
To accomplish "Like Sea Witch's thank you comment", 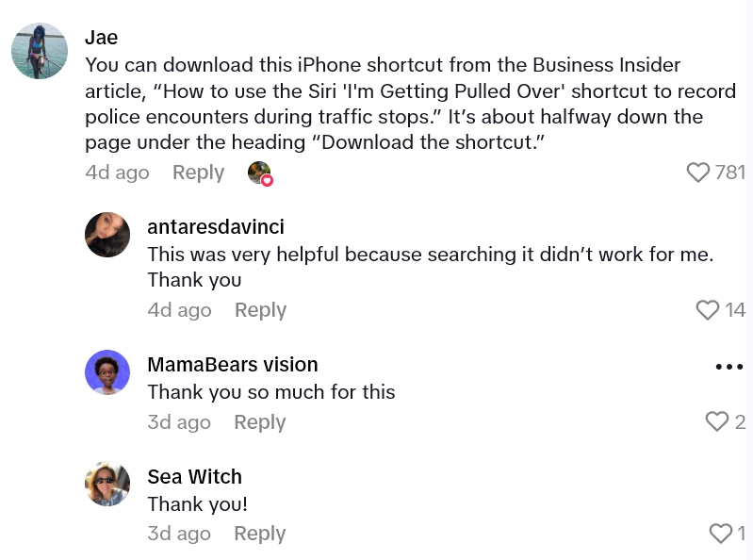I will (720, 534).
